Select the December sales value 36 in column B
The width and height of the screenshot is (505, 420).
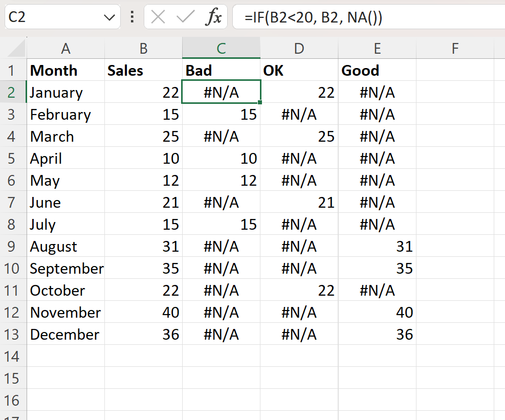pyautogui.click(x=143, y=335)
